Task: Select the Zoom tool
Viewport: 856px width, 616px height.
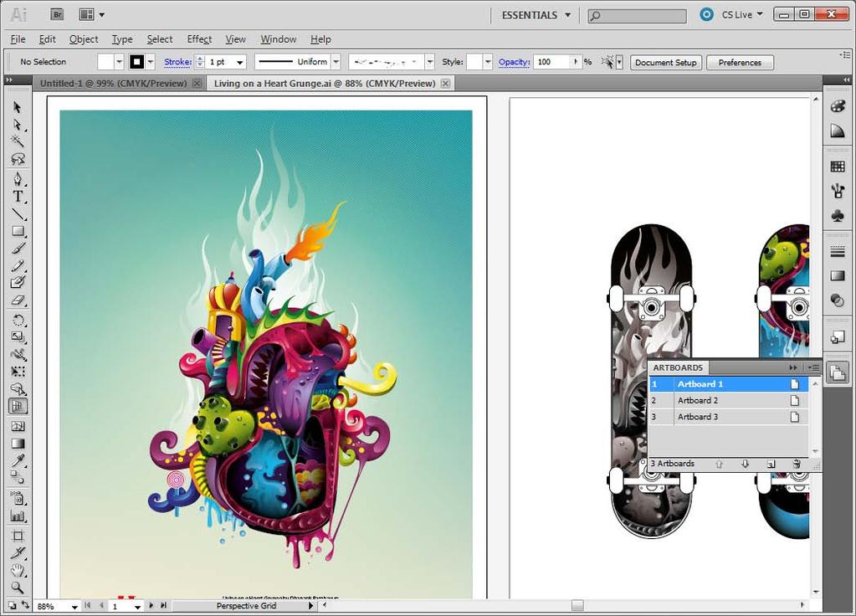Action: point(18,588)
